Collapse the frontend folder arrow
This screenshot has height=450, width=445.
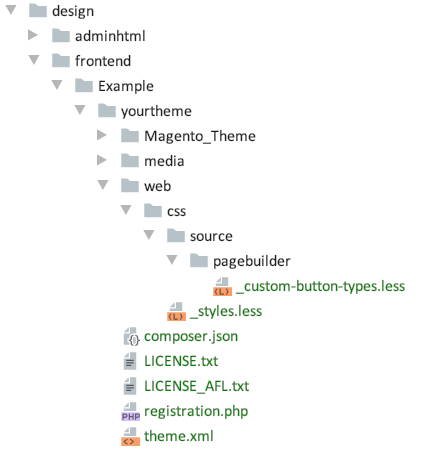34,60
